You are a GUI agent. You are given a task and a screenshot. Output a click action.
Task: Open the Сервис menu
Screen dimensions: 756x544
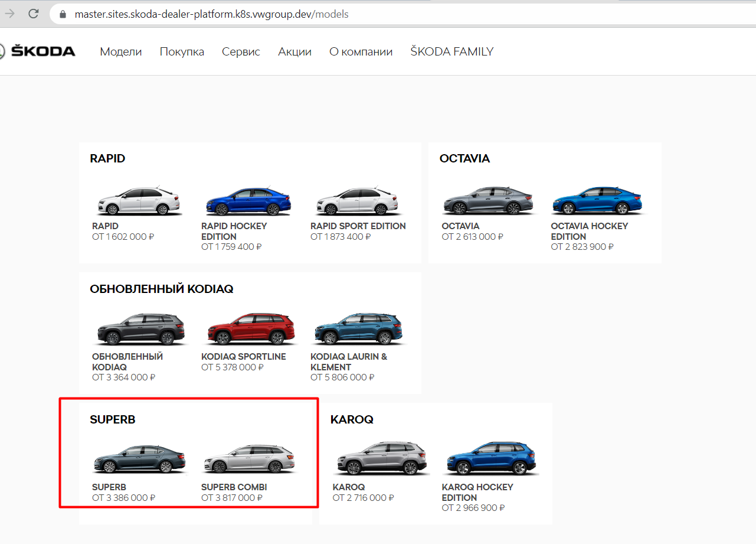tap(241, 51)
